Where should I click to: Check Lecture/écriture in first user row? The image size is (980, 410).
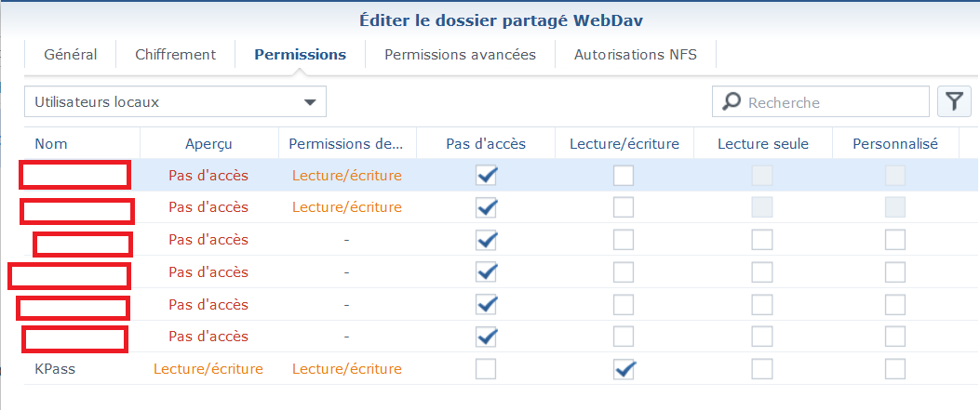tap(624, 175)
